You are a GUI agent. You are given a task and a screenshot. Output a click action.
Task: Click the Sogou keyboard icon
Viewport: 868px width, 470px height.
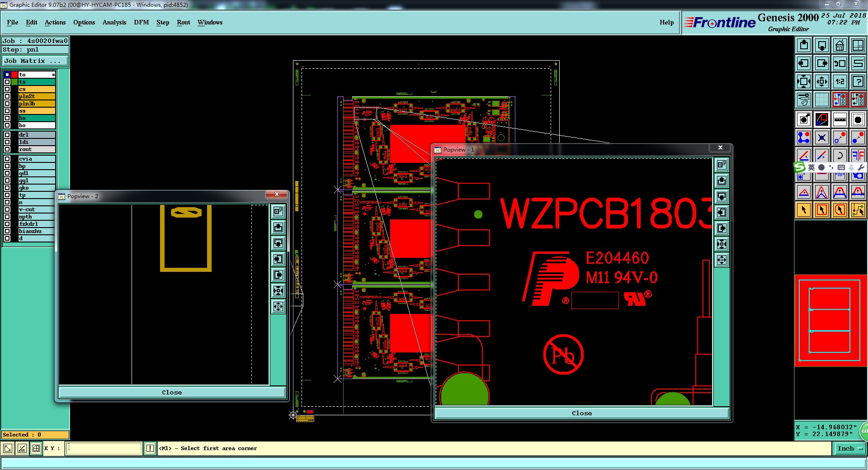click(841, 167)
